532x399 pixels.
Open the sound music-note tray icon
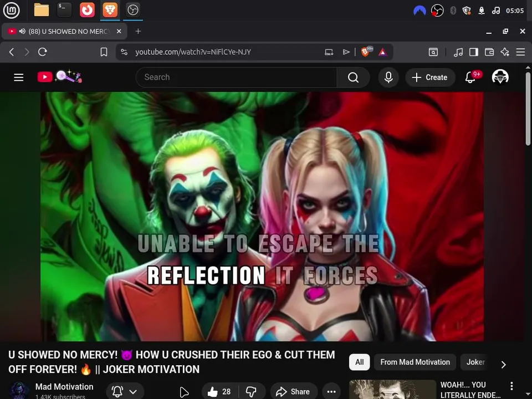coord(495,11)
